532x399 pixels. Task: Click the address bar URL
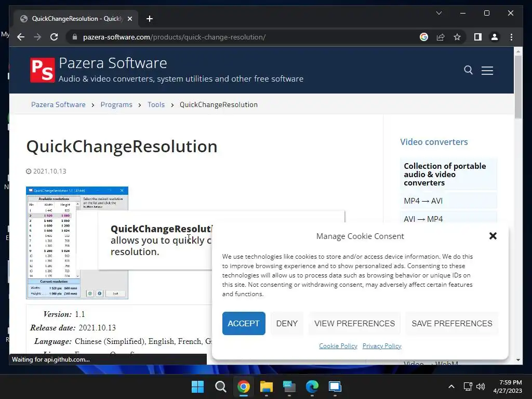pyautogui.click(x=175, y=37)
